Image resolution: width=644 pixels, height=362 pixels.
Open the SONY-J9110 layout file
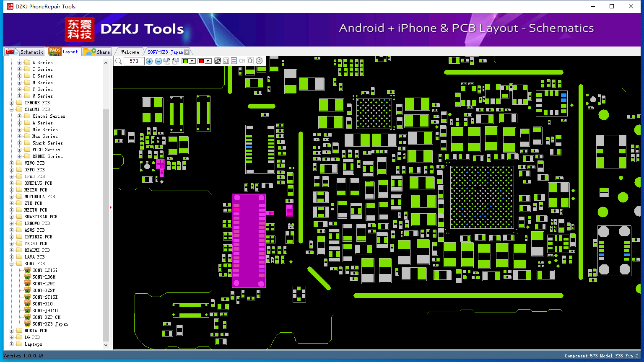point(45,310)
